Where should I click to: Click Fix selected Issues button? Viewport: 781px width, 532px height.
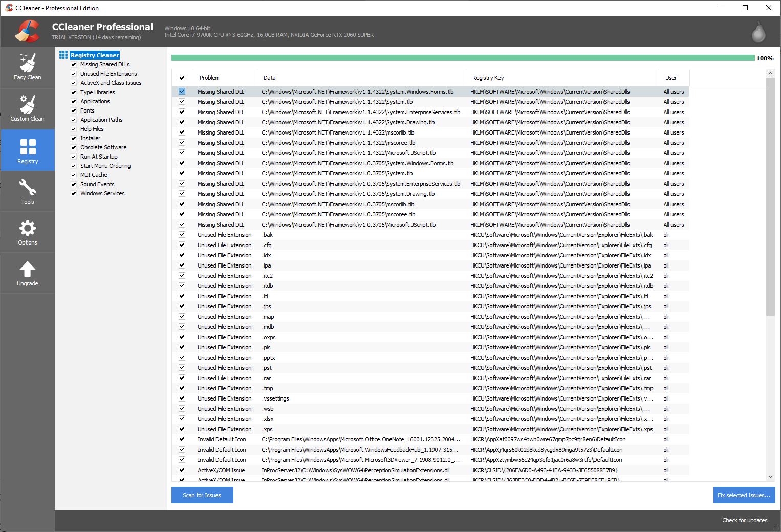click(744, 495)
